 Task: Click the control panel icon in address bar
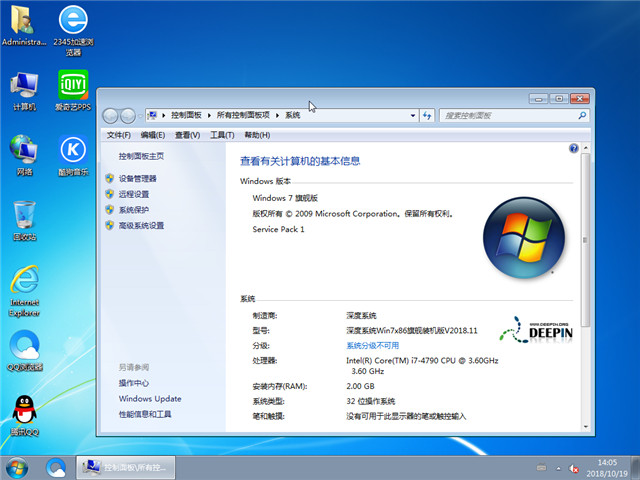[x=152, y=115]
